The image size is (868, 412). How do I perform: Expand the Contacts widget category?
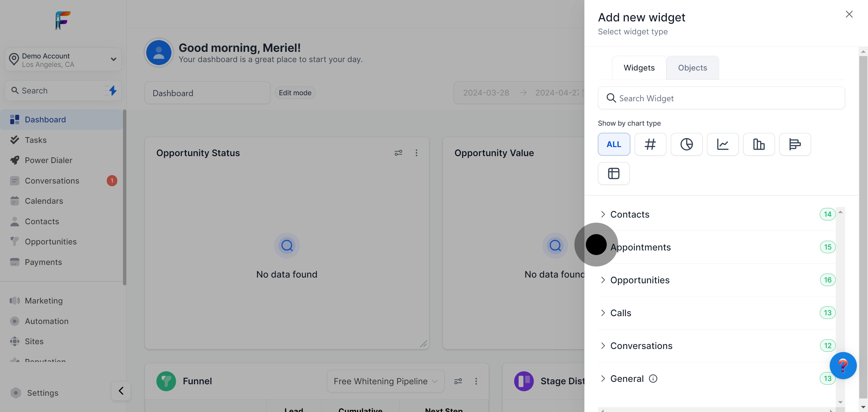(629, 214)
